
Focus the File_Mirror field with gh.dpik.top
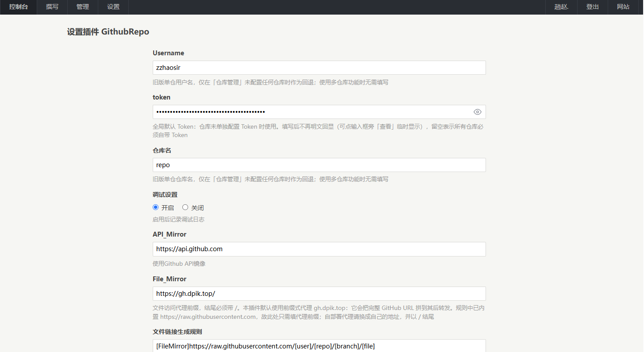click(x=319, y=294)
